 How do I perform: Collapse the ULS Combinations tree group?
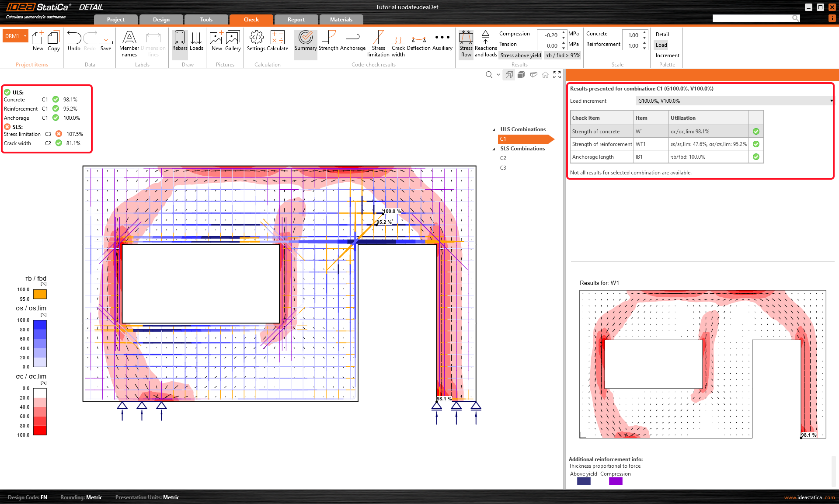coord(494,130)
